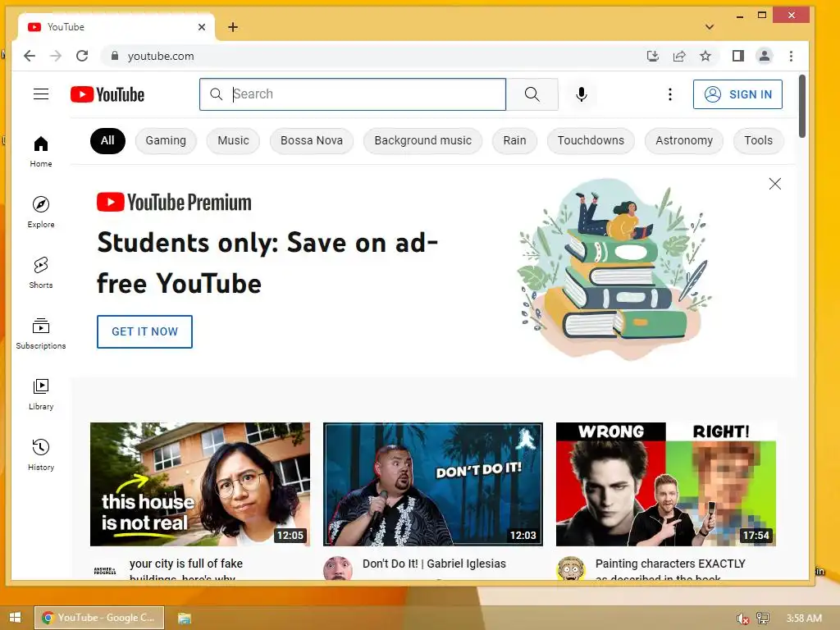The image size is (840, 630).
Task: Select the Background music chip
Action: (x=422, y=141)
